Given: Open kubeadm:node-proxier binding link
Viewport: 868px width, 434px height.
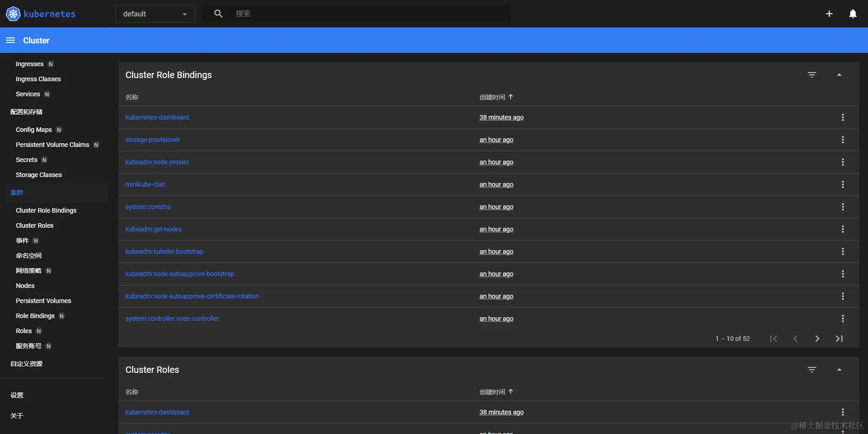Looking at the screenshot, I should coord(157,162).
